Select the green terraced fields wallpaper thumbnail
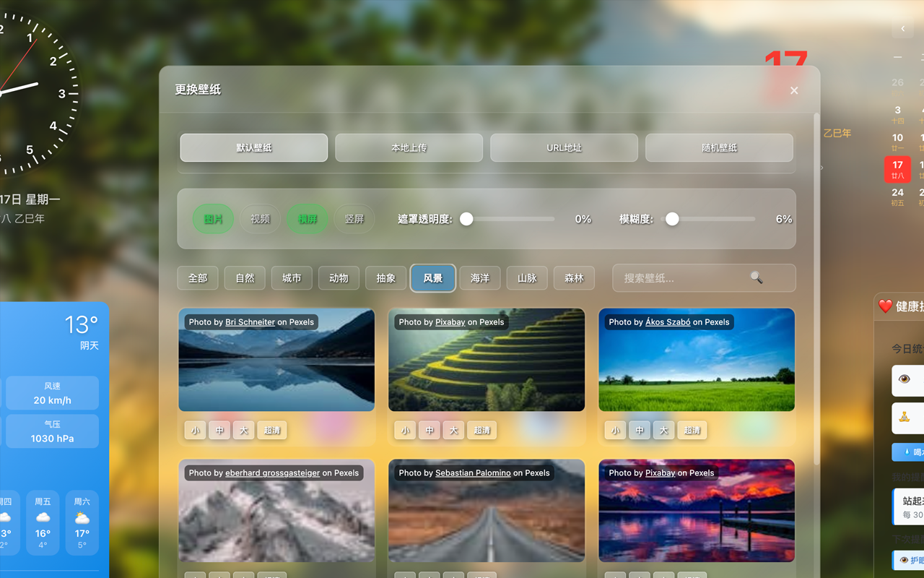This screenshot has width=924, height=578. click(x=487, y=368)
